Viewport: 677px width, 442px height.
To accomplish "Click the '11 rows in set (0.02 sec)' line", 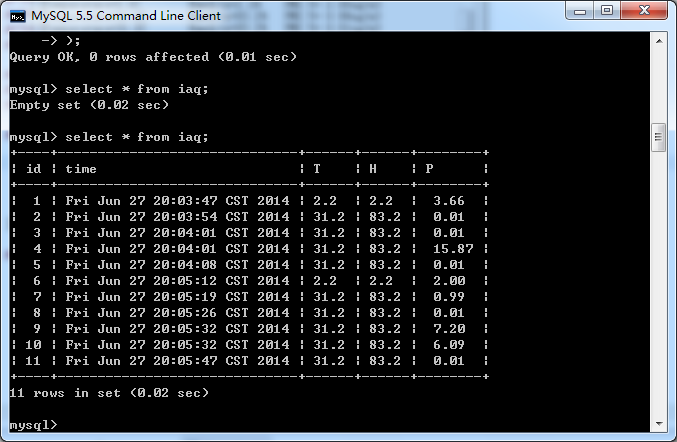I will click(x=109, y=393).
